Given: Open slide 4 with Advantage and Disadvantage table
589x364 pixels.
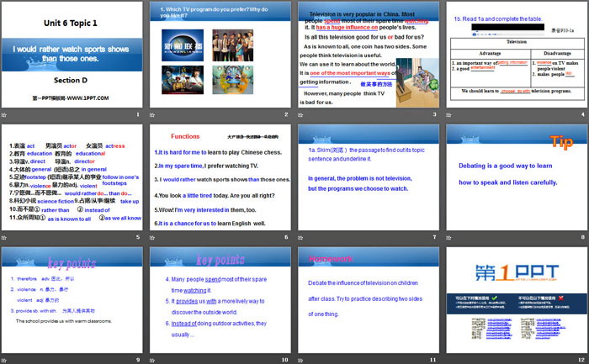Looking at the screenshot, I should [516, 55].
